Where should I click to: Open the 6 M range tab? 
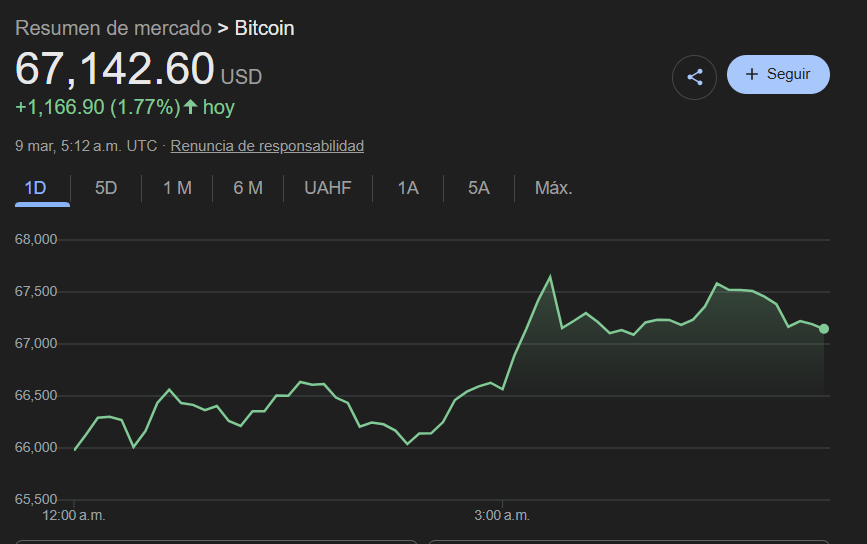coord(248,188)
